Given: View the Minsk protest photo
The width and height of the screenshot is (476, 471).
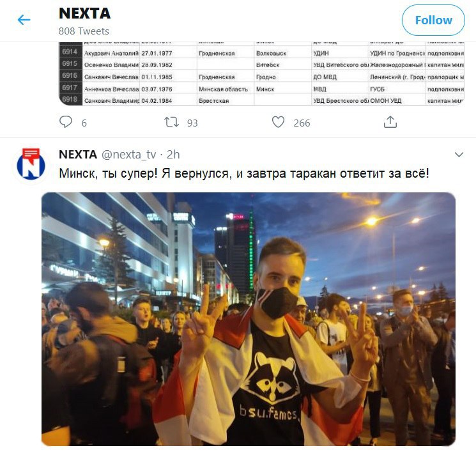Looking at the screenshot, I should tap(249, 319).
